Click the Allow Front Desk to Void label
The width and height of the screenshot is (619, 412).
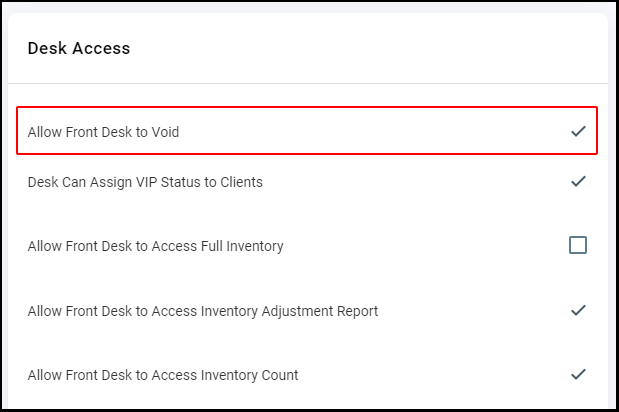pyautogui.click(x=103, y=132)
